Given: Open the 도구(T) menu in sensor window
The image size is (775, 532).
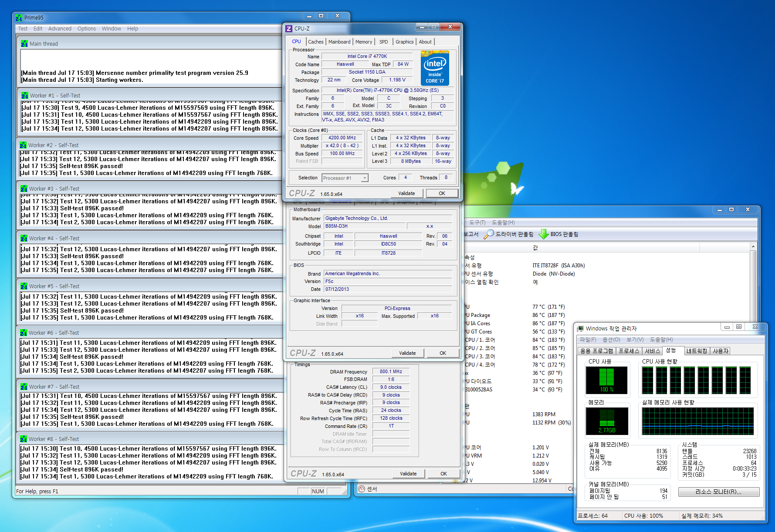Looking at the screenshot, I should coord(477,222).
